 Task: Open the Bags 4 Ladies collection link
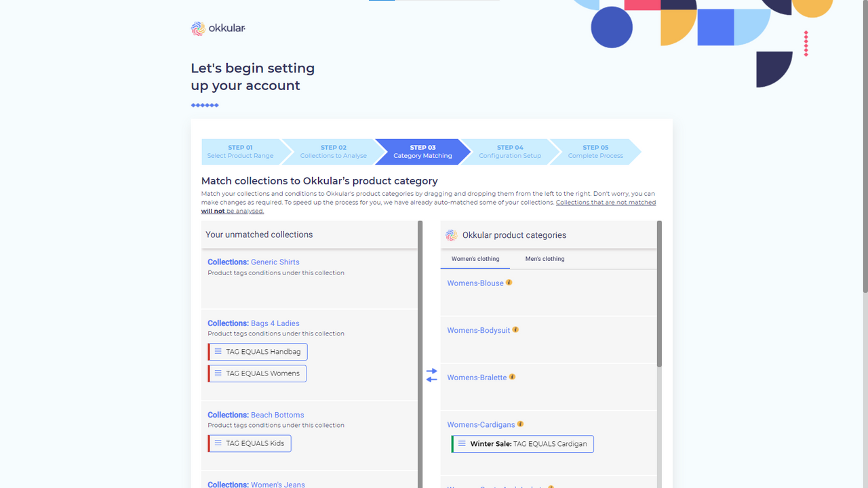pyautogui.click(x=275, y=323)
